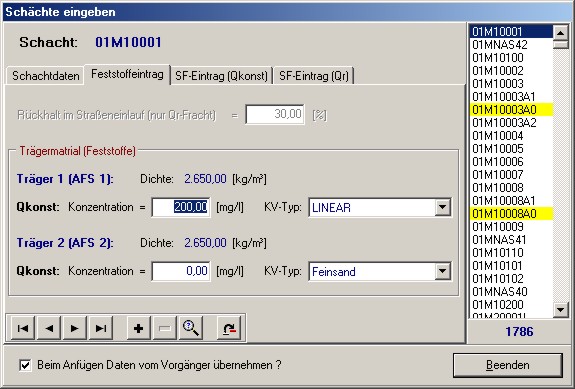The image size is (575, 389).
Task: Add new Schacht with plus icon
Action: pyautogui.click(x=139, y=328)
